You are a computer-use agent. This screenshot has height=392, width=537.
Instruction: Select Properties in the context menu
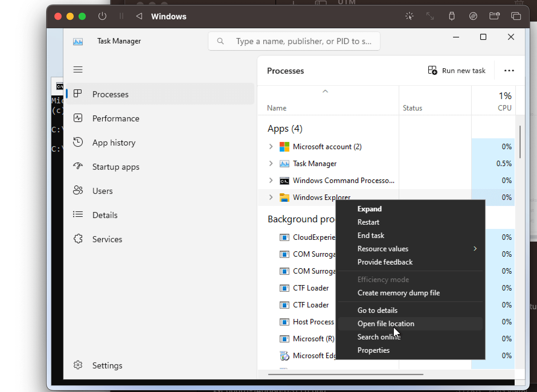pos(410,350)
